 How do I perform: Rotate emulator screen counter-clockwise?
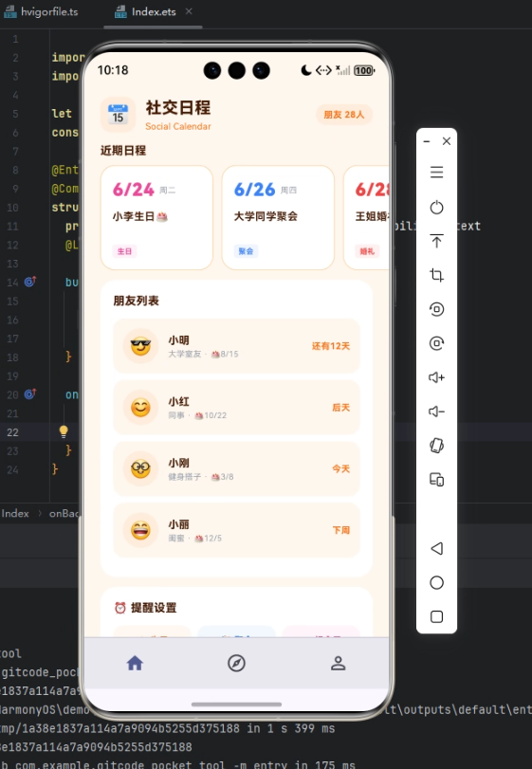[436, 309]
